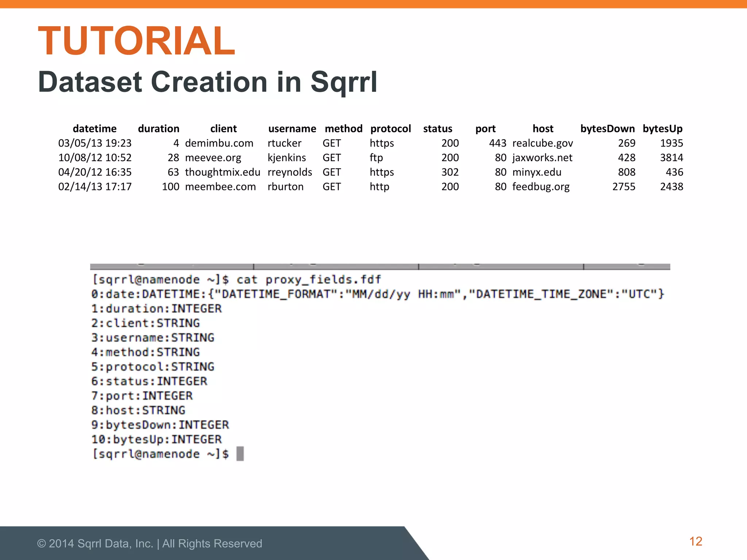
Task: Click the 5:protocol:STRING line
Action: pos(153,367)
